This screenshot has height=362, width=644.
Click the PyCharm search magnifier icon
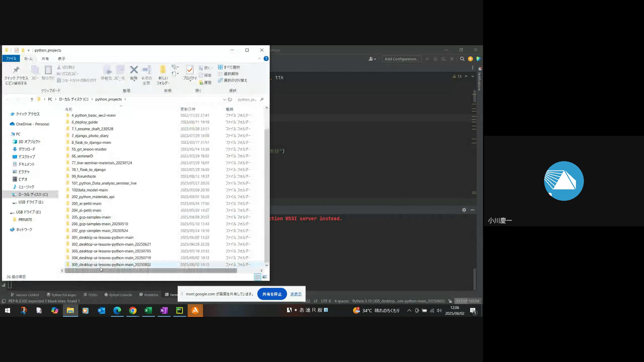[x=462, y=59]
